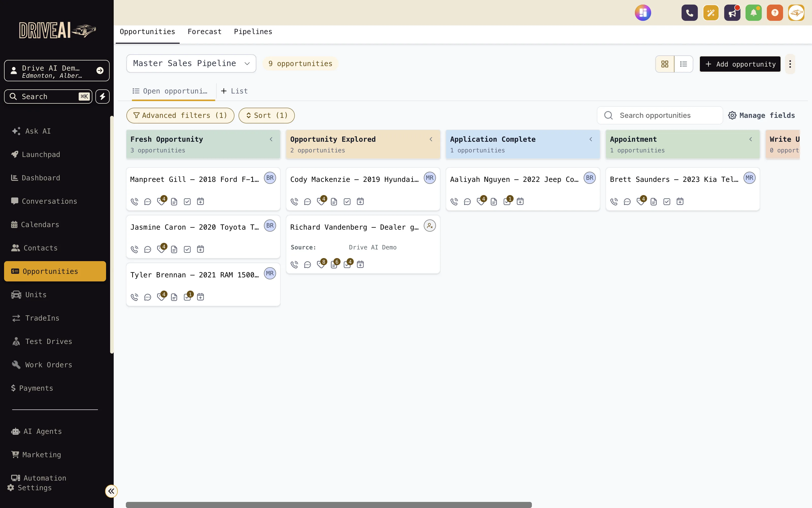812x508 pixels.
Task: Click the sidebar vertical scrollbar
Action: pos(112,234)
